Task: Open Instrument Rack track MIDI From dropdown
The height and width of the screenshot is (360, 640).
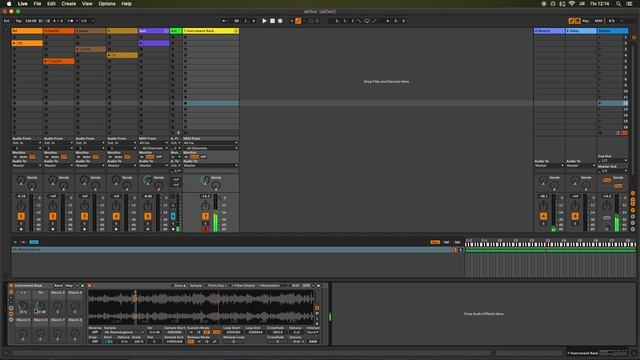Action: pyautogui.click(x=211, y=143)
